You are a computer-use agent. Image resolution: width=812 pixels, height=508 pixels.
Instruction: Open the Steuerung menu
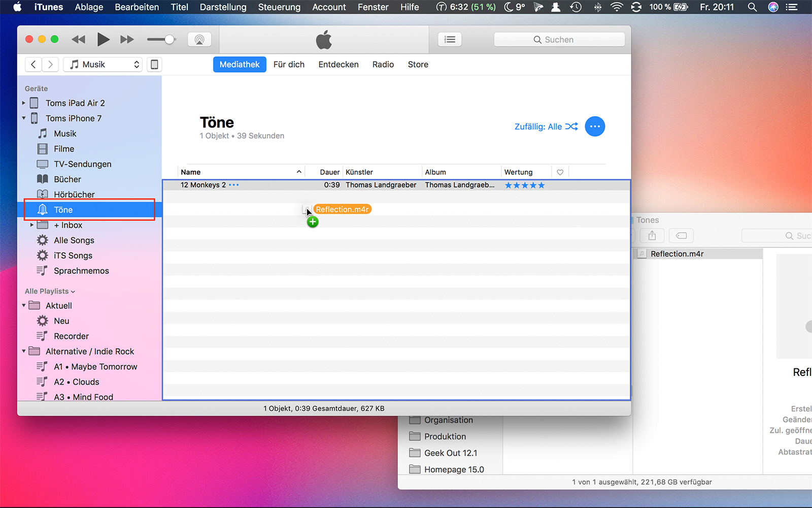coord(279,7)
